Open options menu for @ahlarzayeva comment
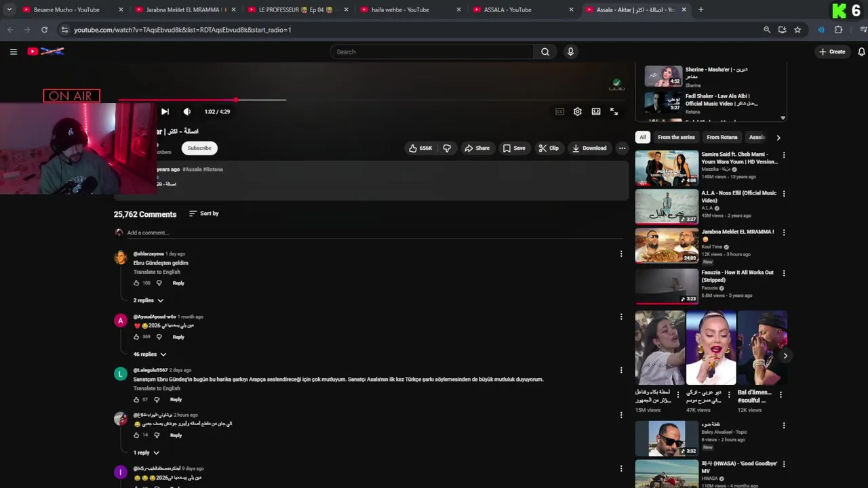868x488 pixels. pyautogui.click(x=621, y=254)
